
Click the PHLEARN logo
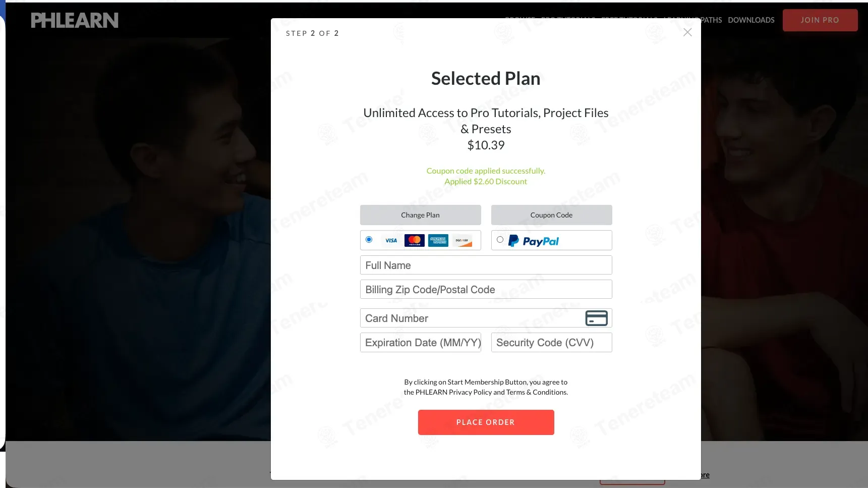[75, 20]
